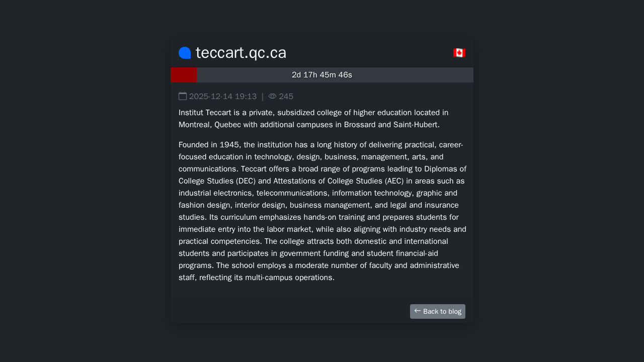Click the phrase Founded in 1945
644x362 pixels.
tap(209, 145)
